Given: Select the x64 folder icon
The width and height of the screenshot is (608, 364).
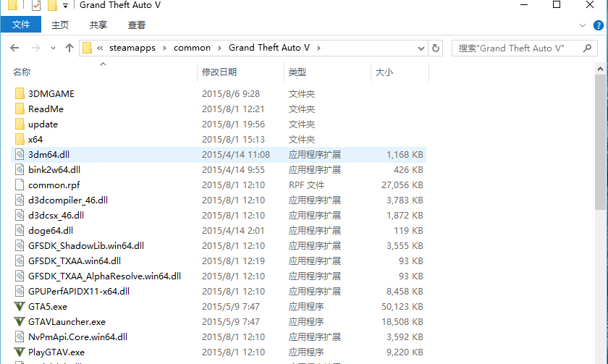Looking at the screenshot, I should [x=20, y=139].
